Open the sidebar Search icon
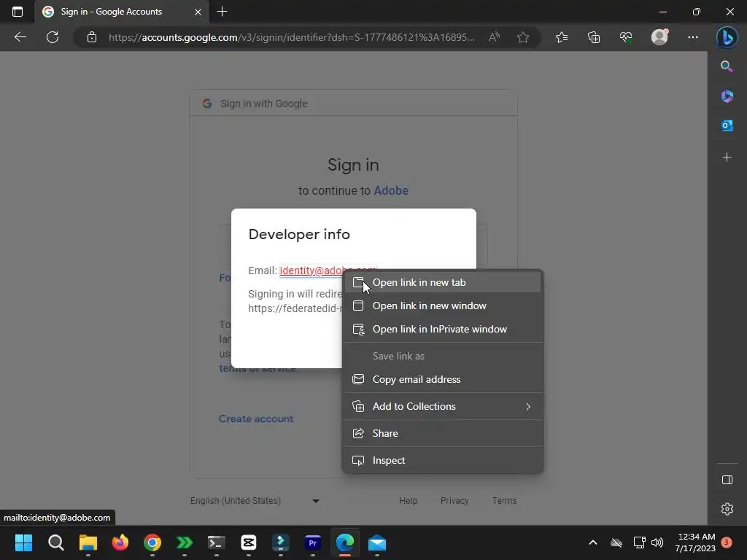This screenshot has height=560, width=747. click(x=727, y=66)
